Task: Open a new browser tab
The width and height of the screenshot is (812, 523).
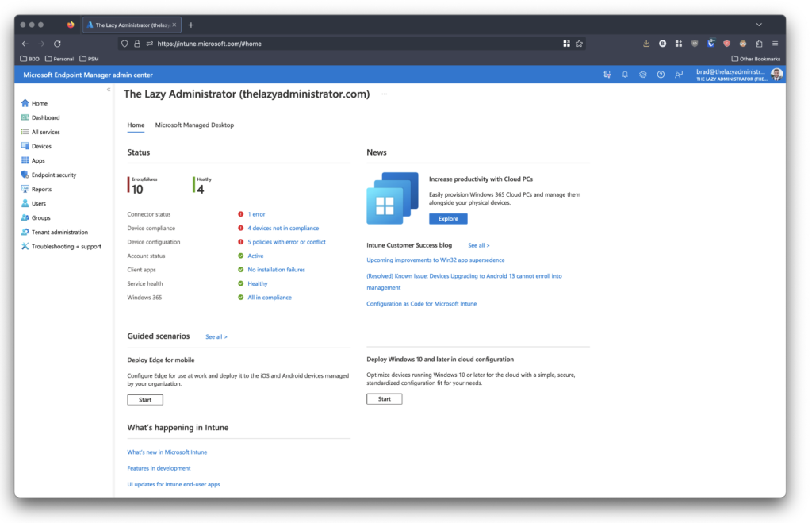Action: [x=191, y=25]
